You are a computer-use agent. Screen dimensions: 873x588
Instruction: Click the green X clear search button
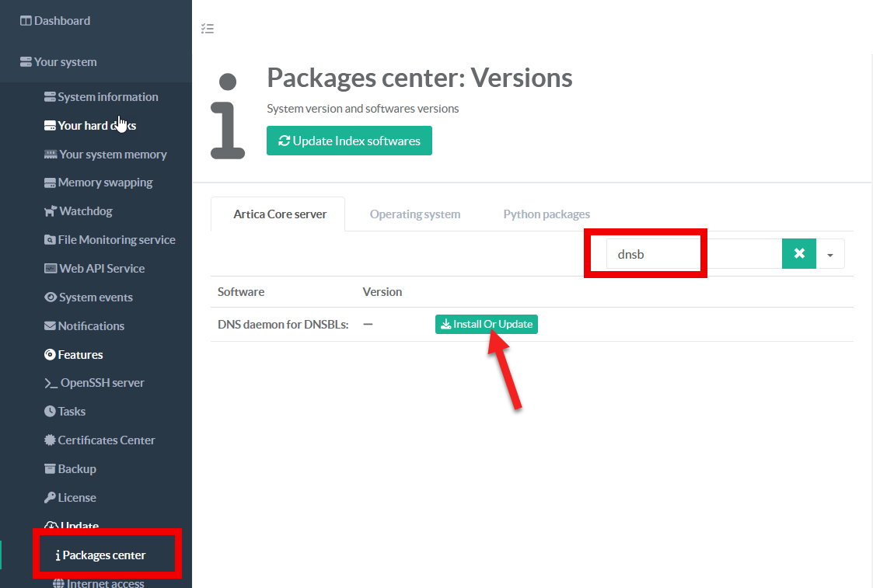click(x=798, y=254)
